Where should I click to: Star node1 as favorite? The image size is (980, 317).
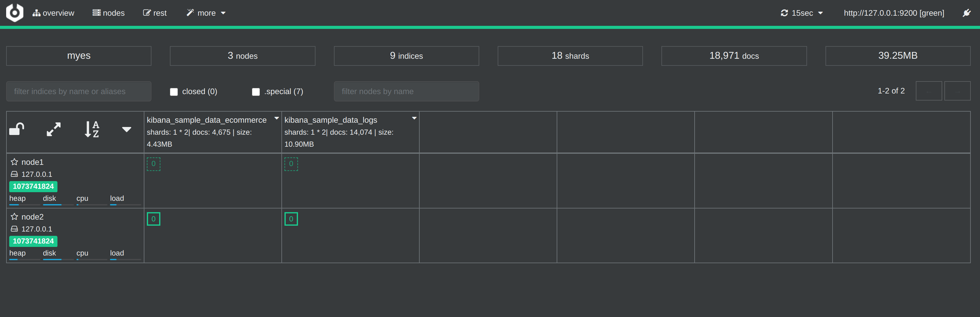tap(14, 162)
